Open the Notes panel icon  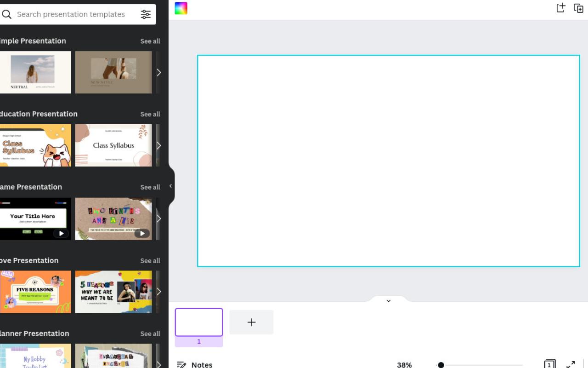(181, 365)
